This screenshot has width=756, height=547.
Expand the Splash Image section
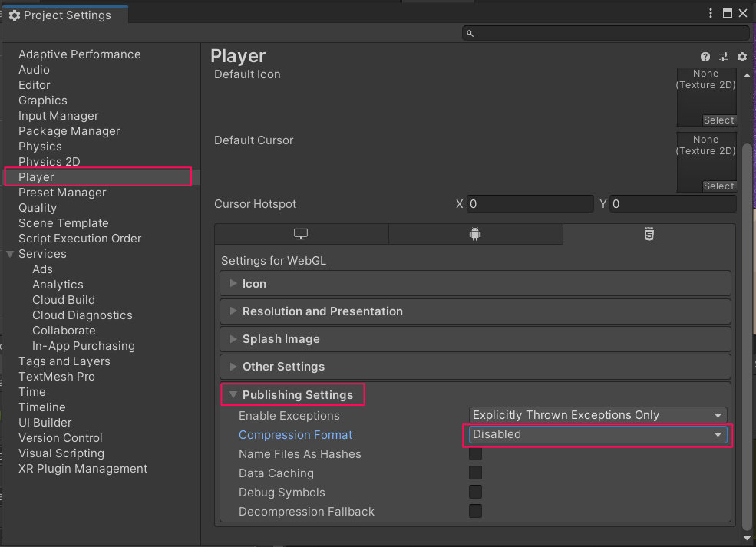click(475, 339)
